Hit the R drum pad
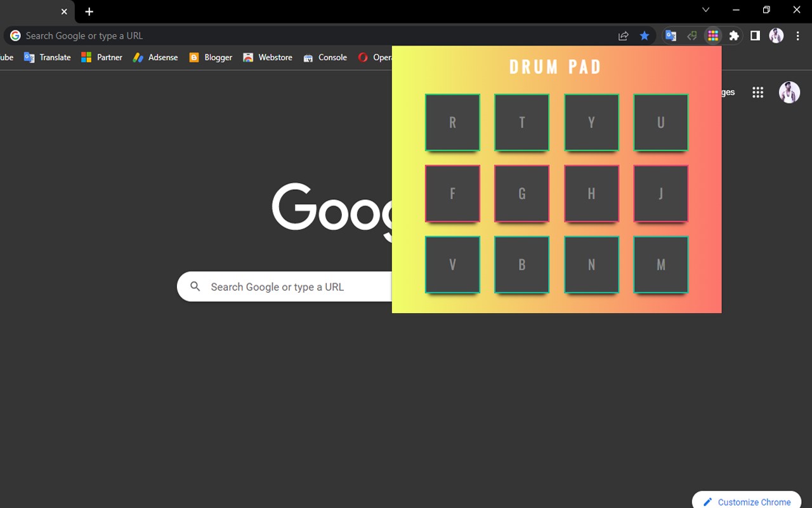This screenshot has height=508, width=812. click(452, 123)
